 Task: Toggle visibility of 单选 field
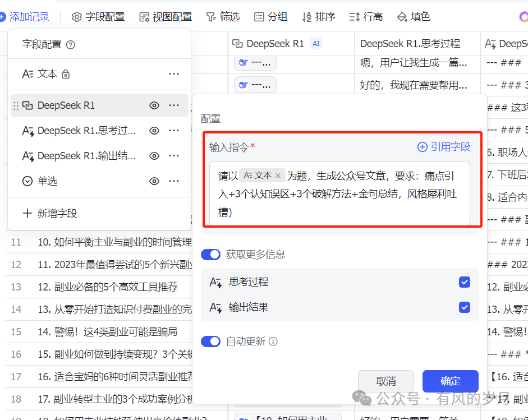pyautogui.click(x=154, y=181)
